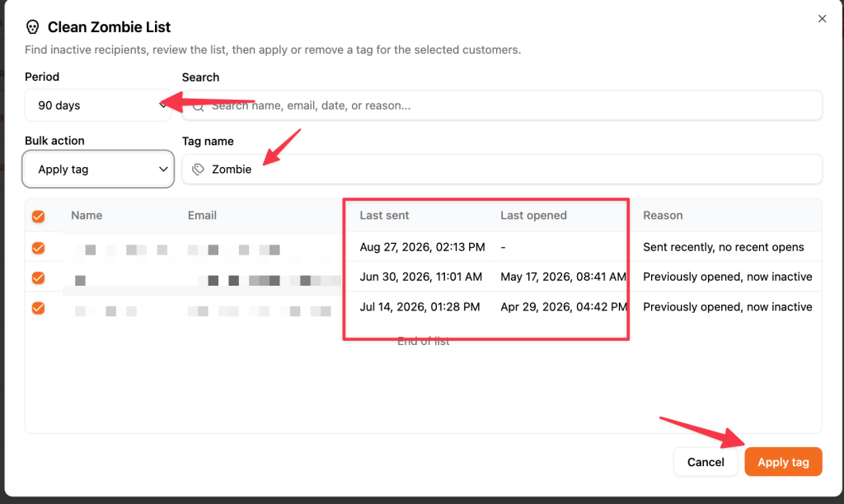
Task: Uncheck the row sent Jun 30, 2026
Action: pos(38,278)
